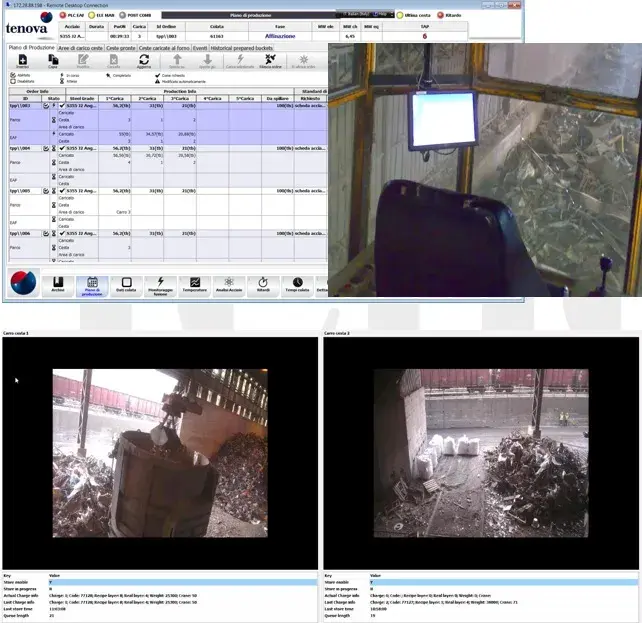Select order row tpp\1\004
642x623 pixels.
(x=168, y=148)
